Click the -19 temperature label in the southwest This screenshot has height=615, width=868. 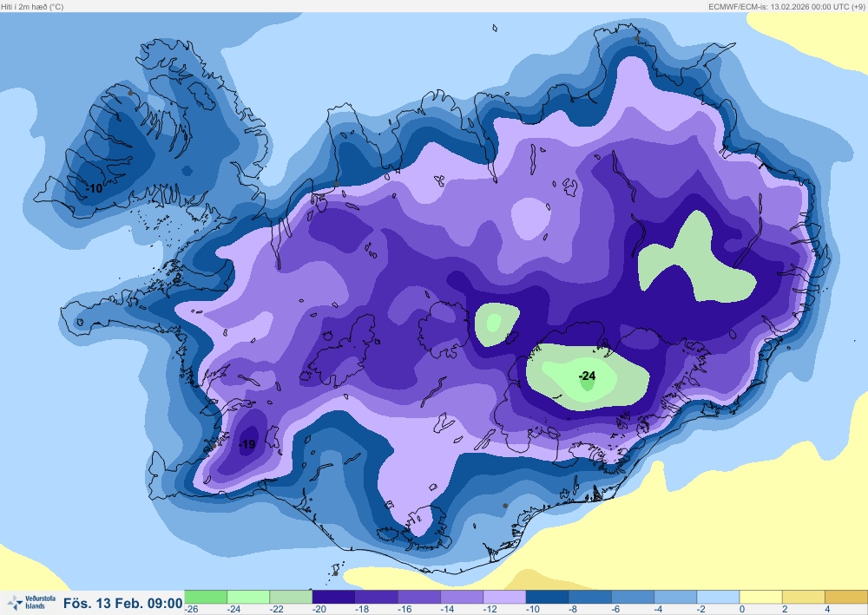(x=247, y=444)
